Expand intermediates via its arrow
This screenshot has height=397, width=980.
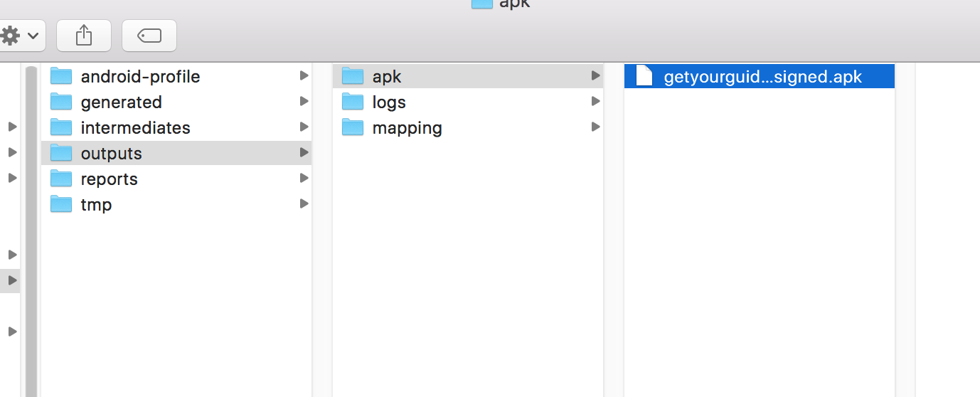tap(304, 127)
